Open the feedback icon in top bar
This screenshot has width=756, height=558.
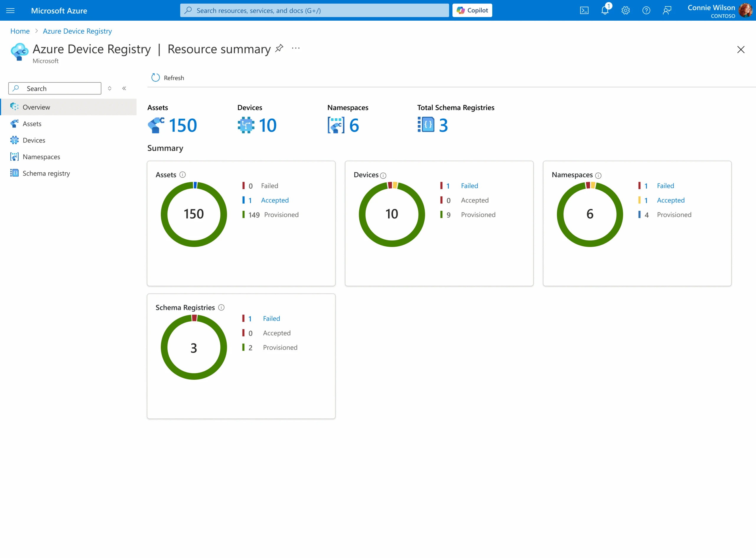coord(667,10)
